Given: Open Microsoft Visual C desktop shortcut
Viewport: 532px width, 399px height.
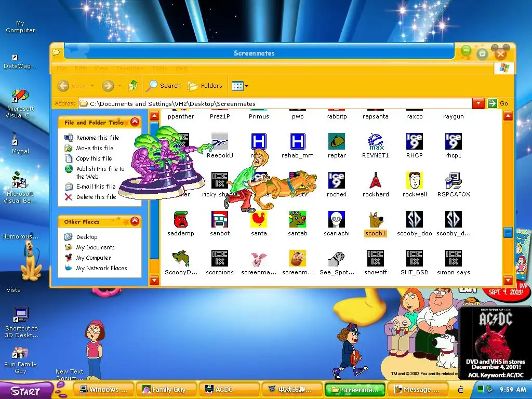Looking at the screenshot, I should tap(20, 103).
